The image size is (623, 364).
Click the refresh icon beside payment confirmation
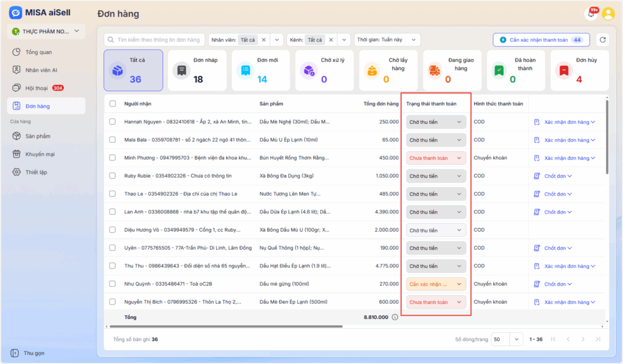point(602,40)
